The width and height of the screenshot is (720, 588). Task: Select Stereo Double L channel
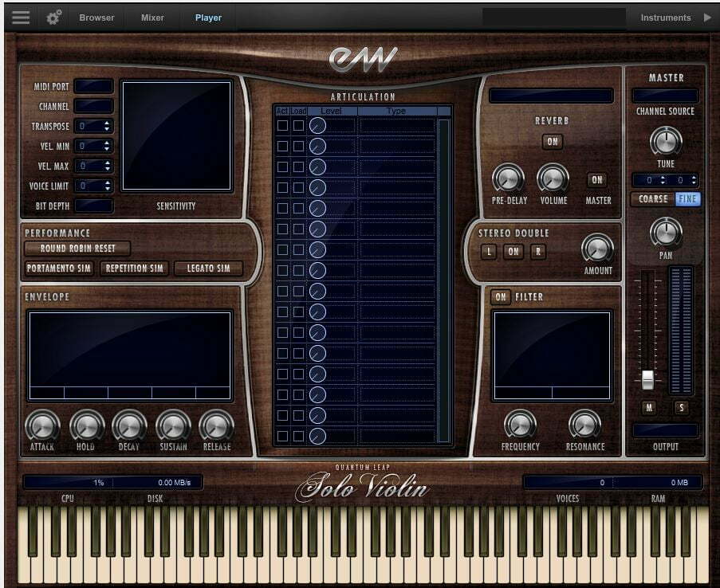point(489,251)
